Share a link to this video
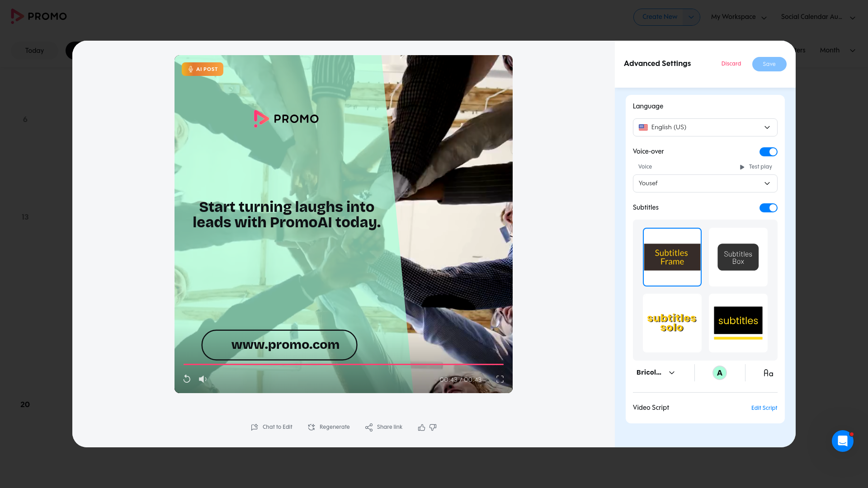The width and height of the screenshot is (868, 488). 383,427
